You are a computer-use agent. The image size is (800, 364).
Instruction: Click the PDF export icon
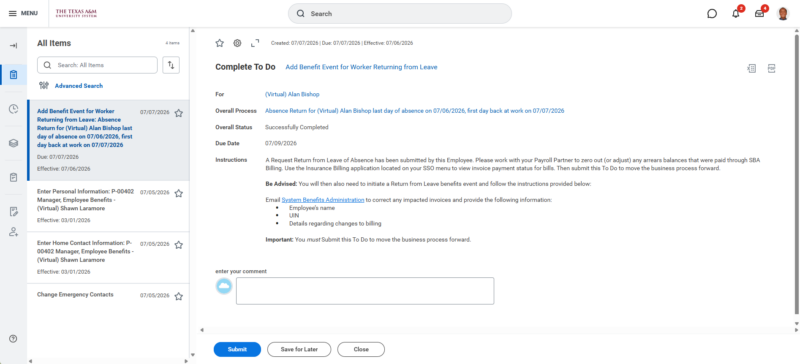click(771, 68)
